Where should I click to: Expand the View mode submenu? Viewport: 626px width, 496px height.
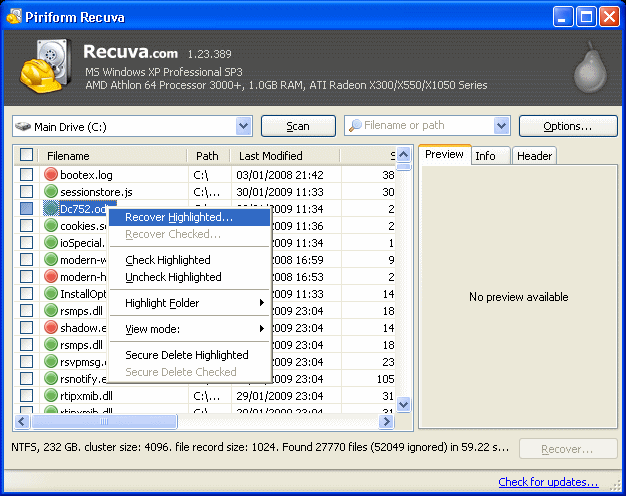(x=189, y=329)
